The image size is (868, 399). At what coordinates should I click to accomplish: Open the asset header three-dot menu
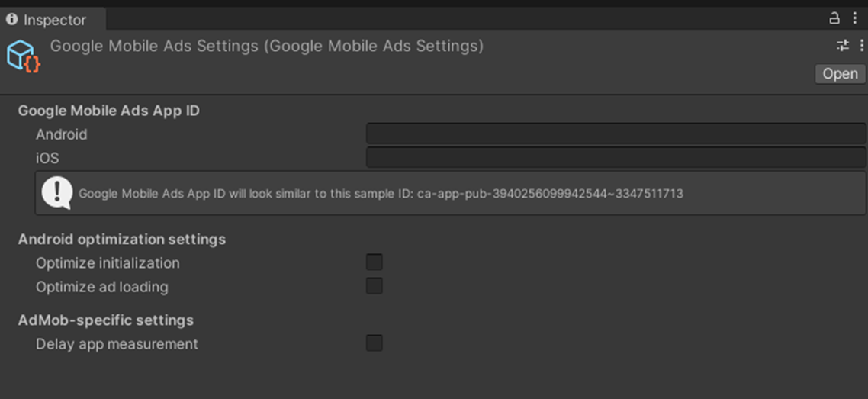861,45
